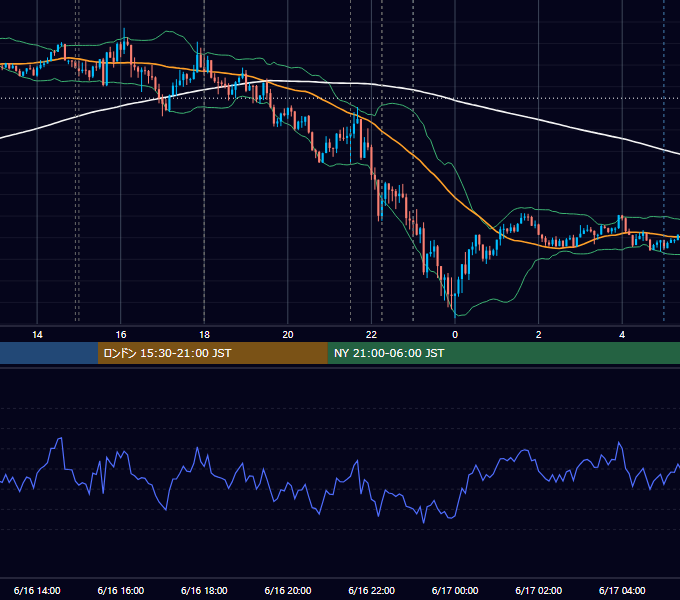This screenshot has width=680, height=600.
Task: Click the 6/17 00:00 date label
Action: (455, 590)
